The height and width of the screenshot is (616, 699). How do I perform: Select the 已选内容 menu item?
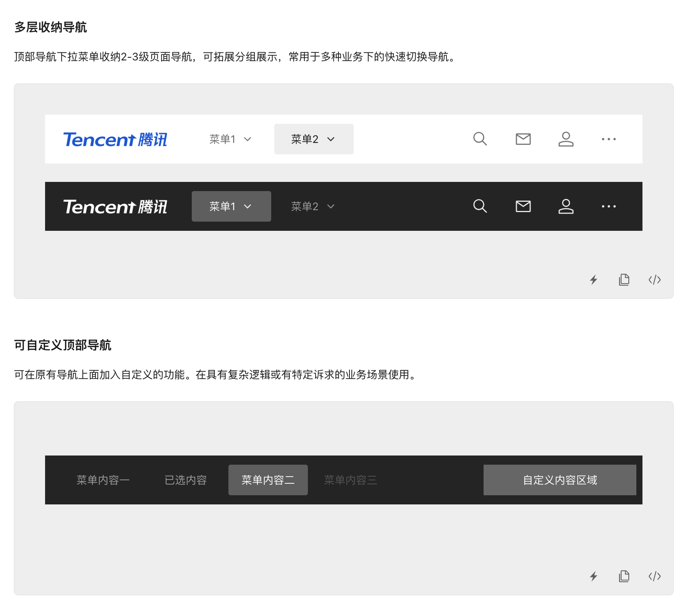[x=186, y=480]
